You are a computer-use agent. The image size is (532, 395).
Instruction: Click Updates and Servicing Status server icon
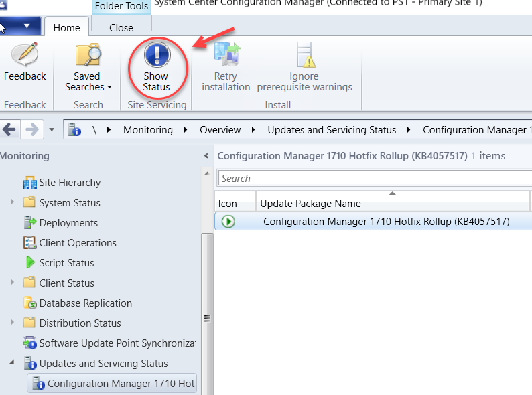[x=30, y=363]
